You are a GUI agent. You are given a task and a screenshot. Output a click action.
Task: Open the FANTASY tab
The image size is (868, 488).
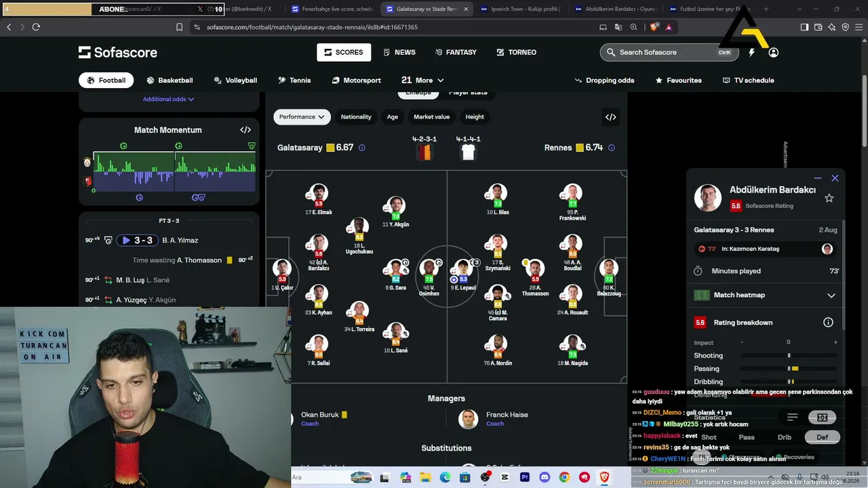click(x=456, y=52)
